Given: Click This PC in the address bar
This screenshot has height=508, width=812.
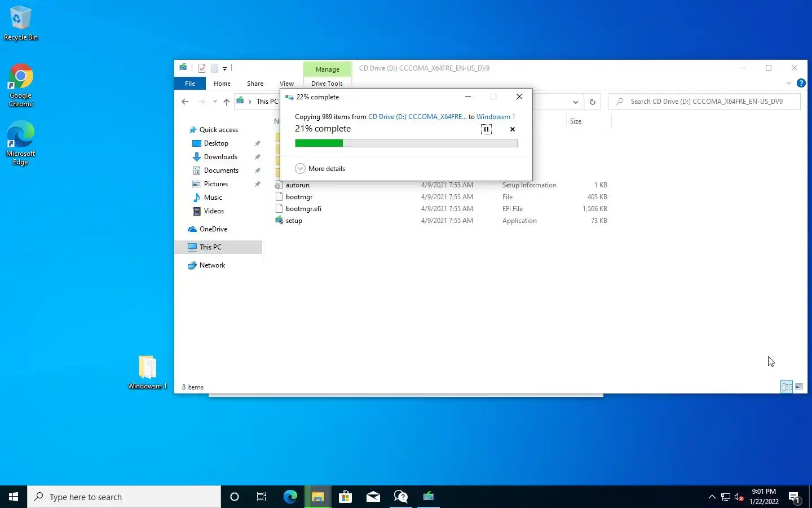Looking at the screenshot, I should coord(267,102).
